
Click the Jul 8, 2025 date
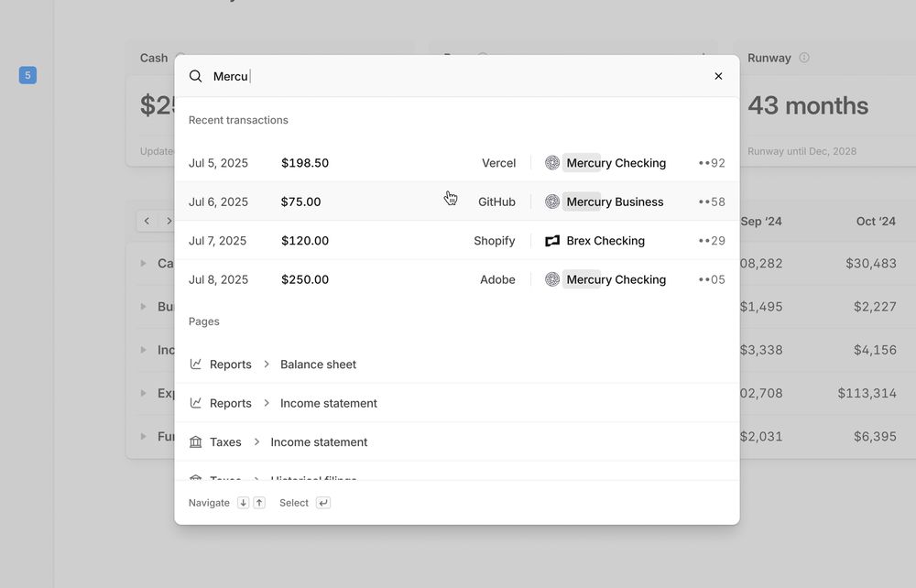click(x=218, y=279)
